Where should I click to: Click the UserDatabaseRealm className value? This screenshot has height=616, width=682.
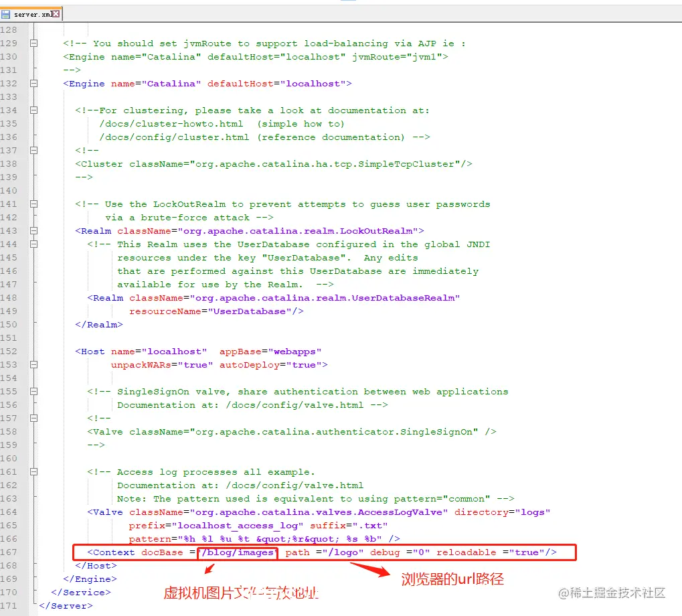325,298
